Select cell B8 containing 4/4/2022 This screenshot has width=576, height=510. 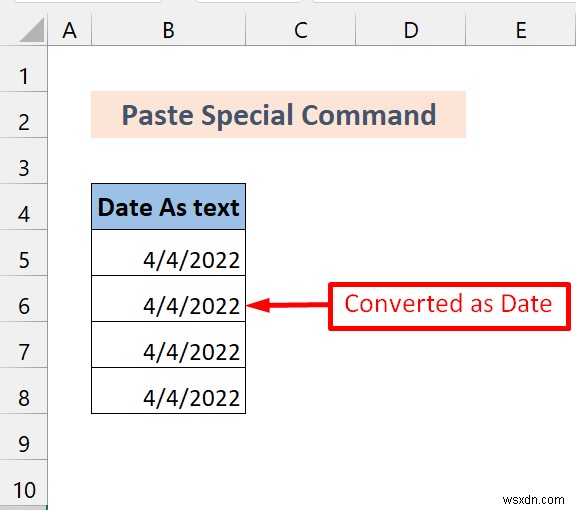[x=168, y=391]
